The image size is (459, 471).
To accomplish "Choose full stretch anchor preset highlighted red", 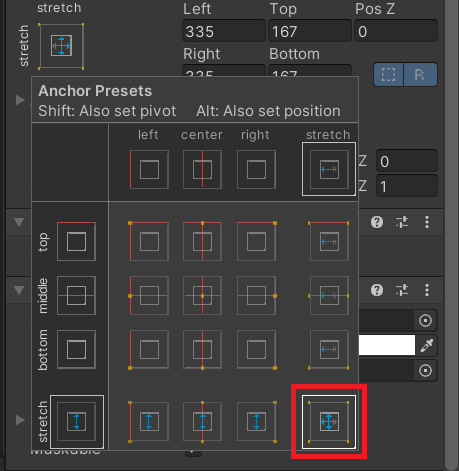I will 329,422.
